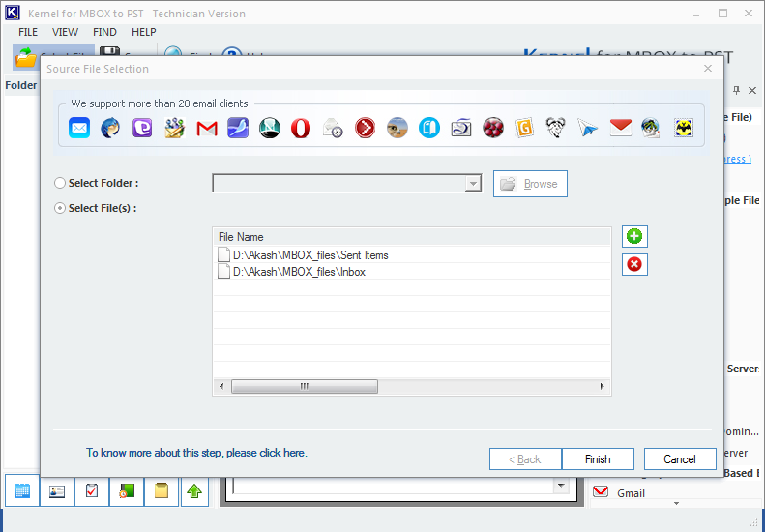This screenshot has height=532, width=765.
Task: Click the file list scroll left arrow
Action: [221, 387]
